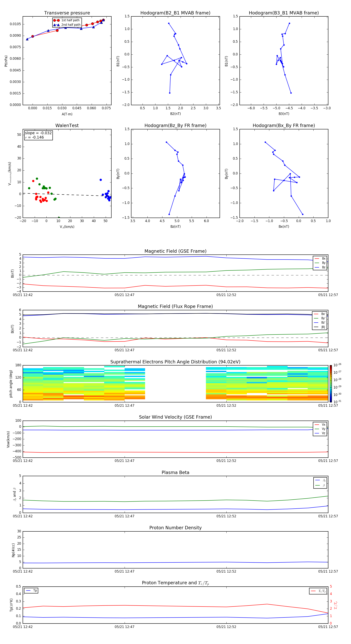351x644 pixels.
Task: Click the 'Hodogram(Bx_By FR frame)' title
Action: 284,125
